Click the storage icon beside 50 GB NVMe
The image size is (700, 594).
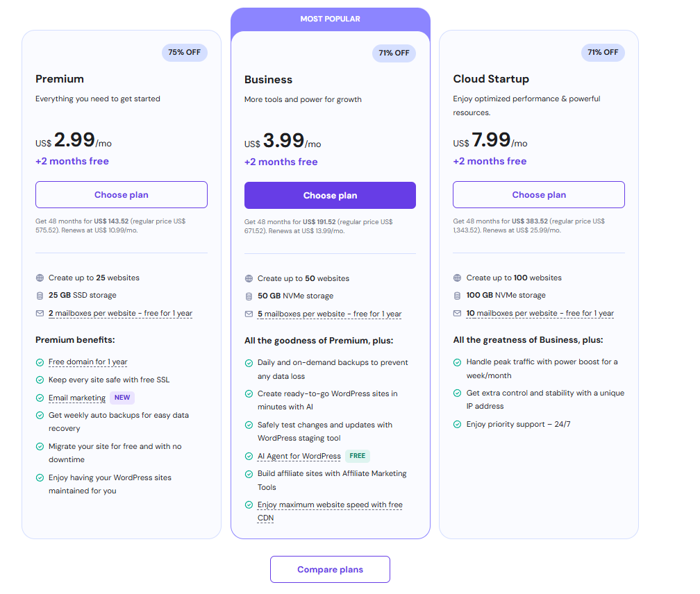[249, 296]
